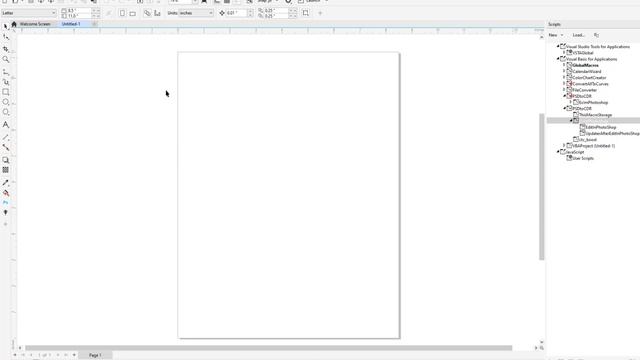This screenshot has width=640, height=360.
Task: Click the page width field
Action: coord(79,11)
